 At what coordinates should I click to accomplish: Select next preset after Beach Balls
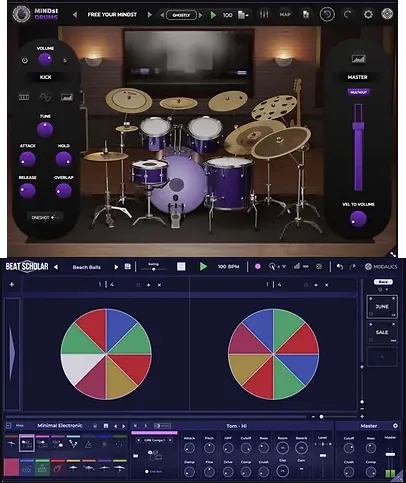[116, 267]
